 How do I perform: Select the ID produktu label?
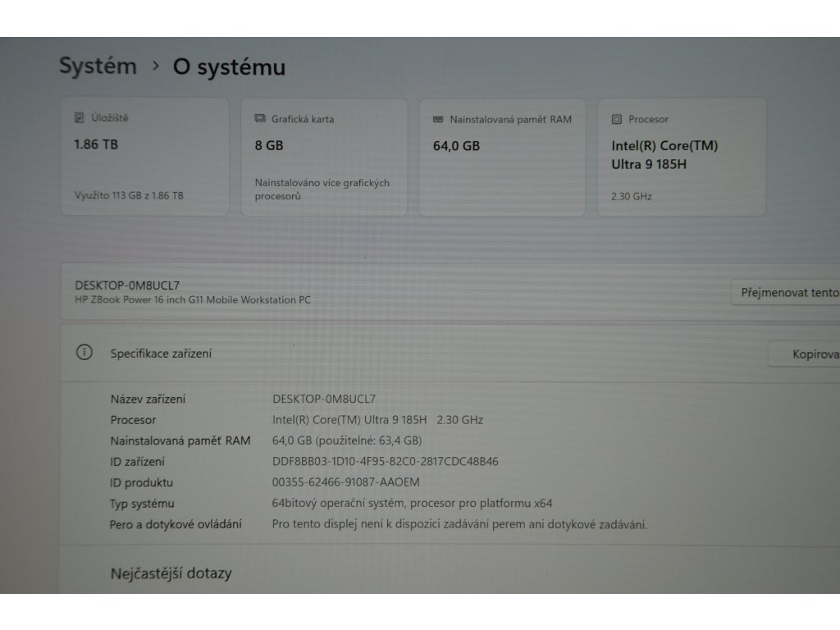(141, 482)
